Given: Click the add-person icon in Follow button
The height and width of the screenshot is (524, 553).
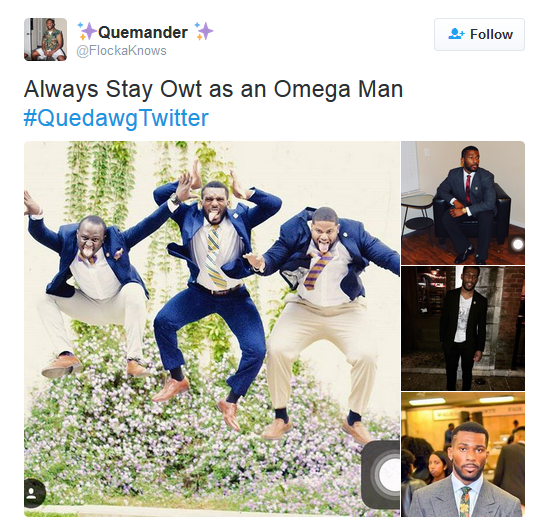Looking at the screenshot, I should 456,34.
